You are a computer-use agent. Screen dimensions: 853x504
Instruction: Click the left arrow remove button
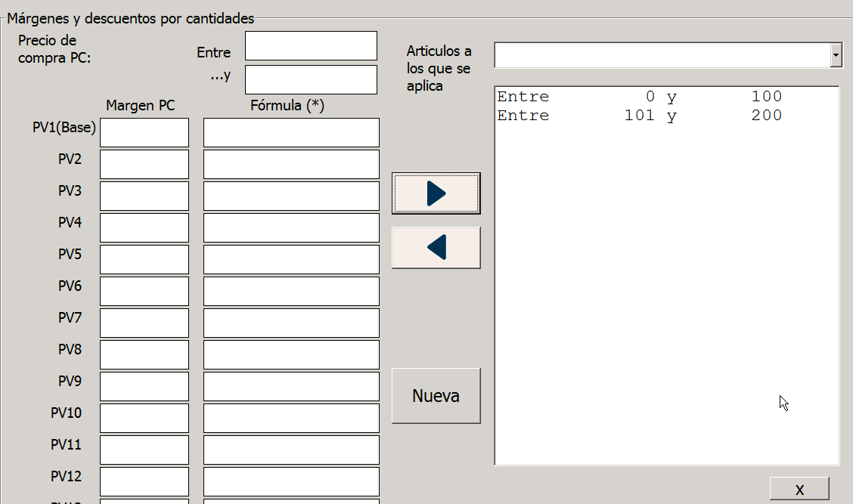436,248
